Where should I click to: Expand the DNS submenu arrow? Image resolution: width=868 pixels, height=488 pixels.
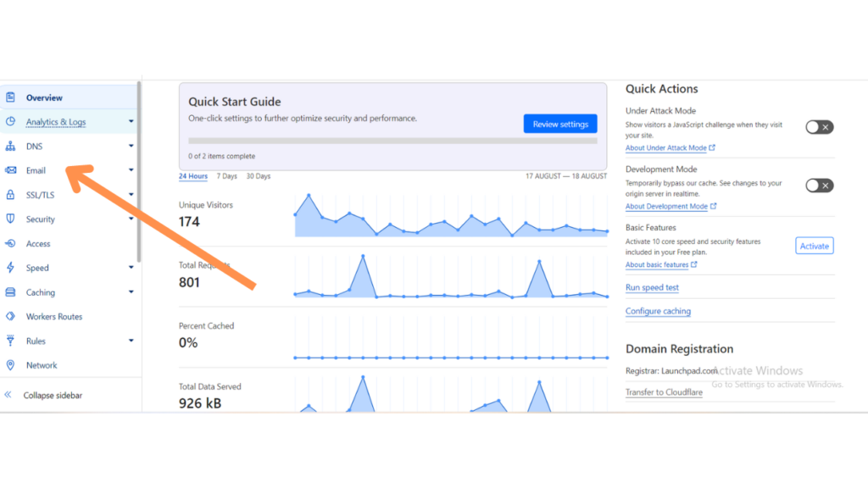pos(131,146)
